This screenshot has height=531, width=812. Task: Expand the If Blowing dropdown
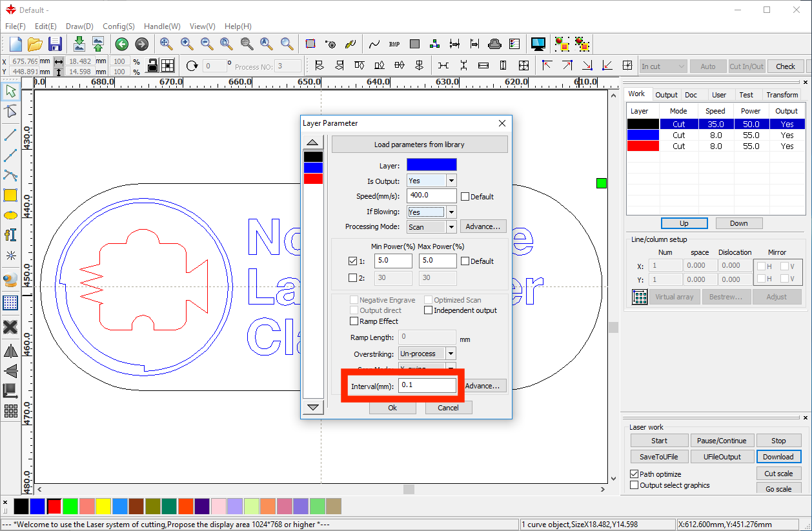tap(451, 212)
